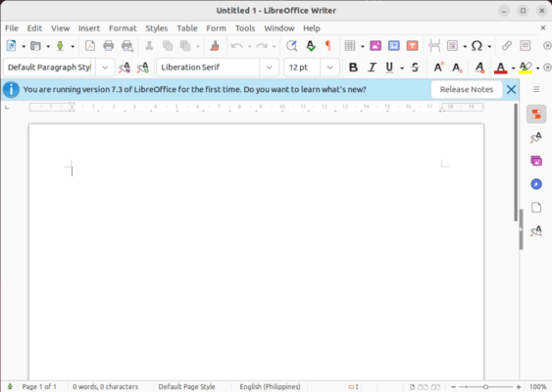
Task: Toggle Italic formatting
Action: (x=372, y=68)
